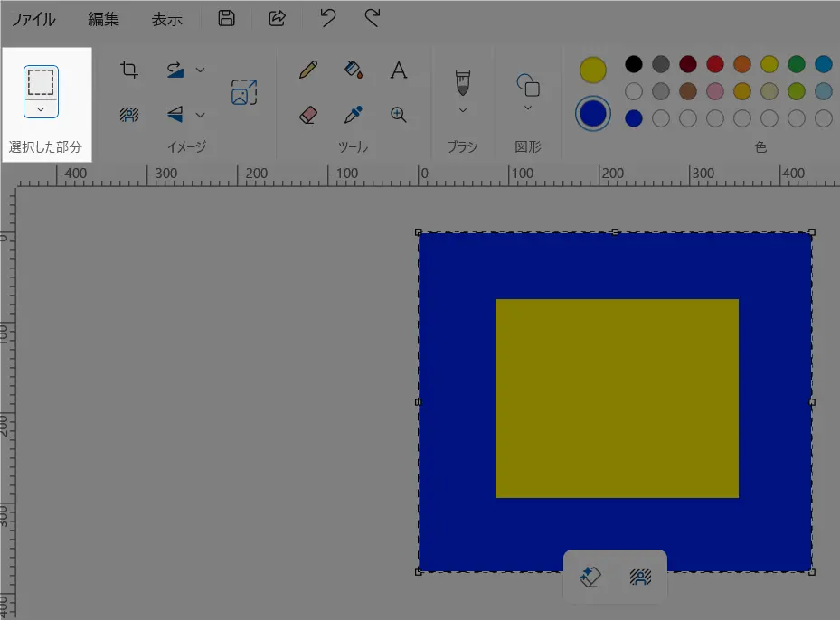Viewport: 840px width, 620px height.
Task: Open the 表示 menu
Action: (166, 19)
